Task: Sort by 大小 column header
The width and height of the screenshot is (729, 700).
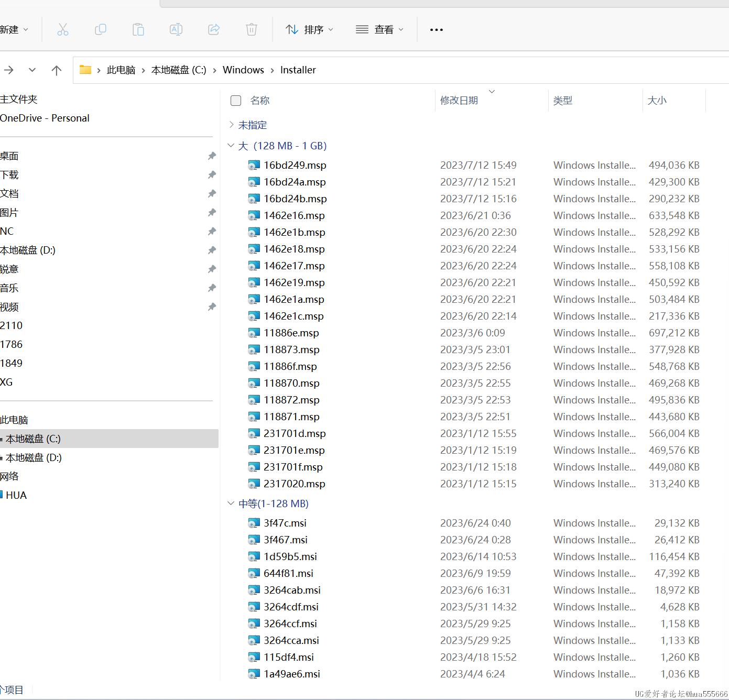Action: tap(657, 100)
